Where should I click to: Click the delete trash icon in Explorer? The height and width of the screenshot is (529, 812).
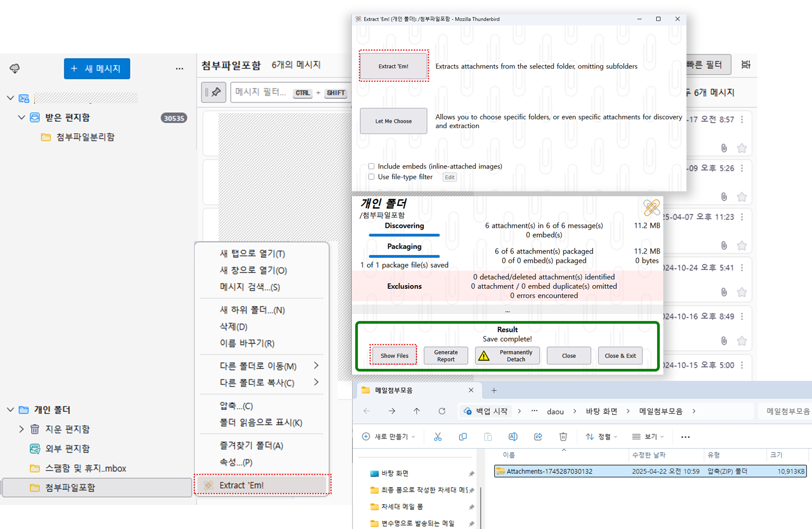click(563, 437)
